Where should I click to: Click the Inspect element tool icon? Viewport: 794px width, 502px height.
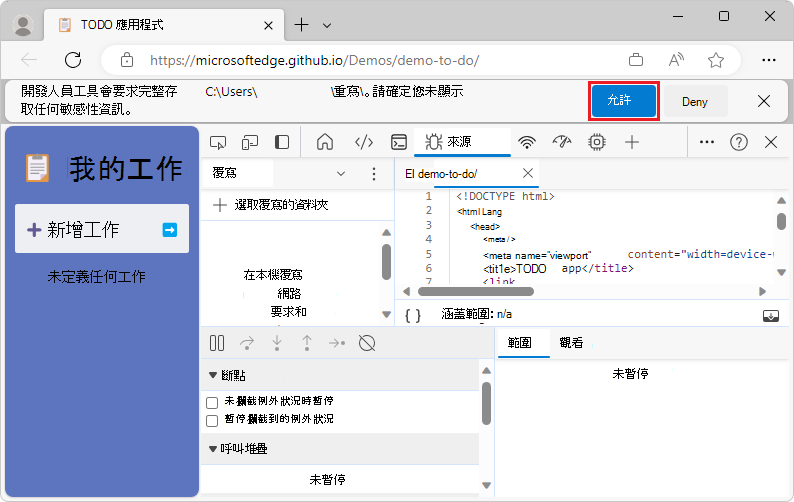coord(218,142)
